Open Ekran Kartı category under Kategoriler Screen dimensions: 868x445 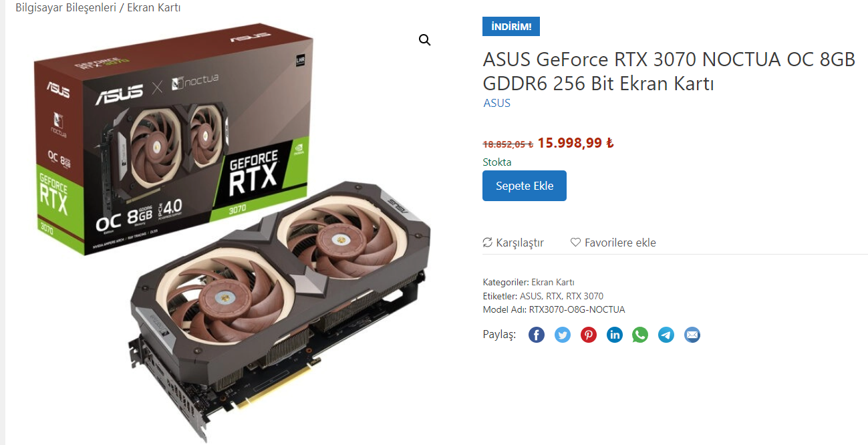pos(553,282)
